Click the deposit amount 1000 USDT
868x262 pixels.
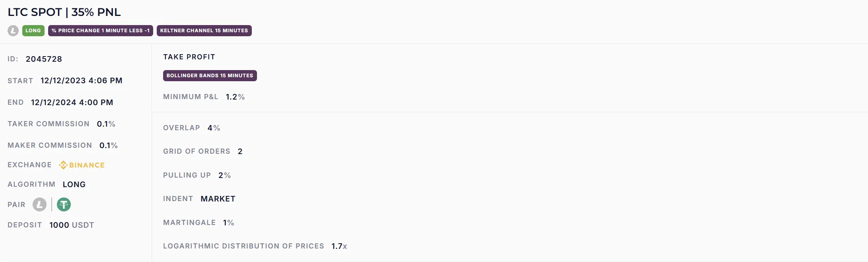point(72,225)
